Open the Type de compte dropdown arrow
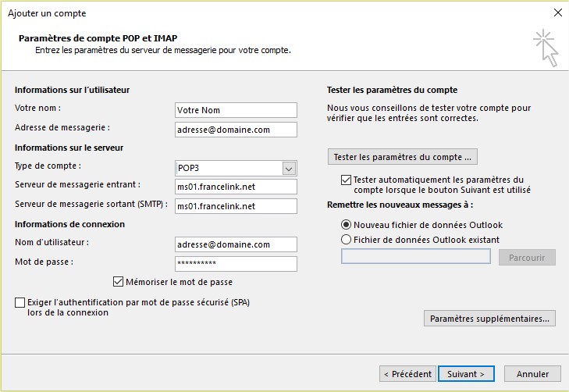Screen dimensions: 569x392 coord(289,168)
